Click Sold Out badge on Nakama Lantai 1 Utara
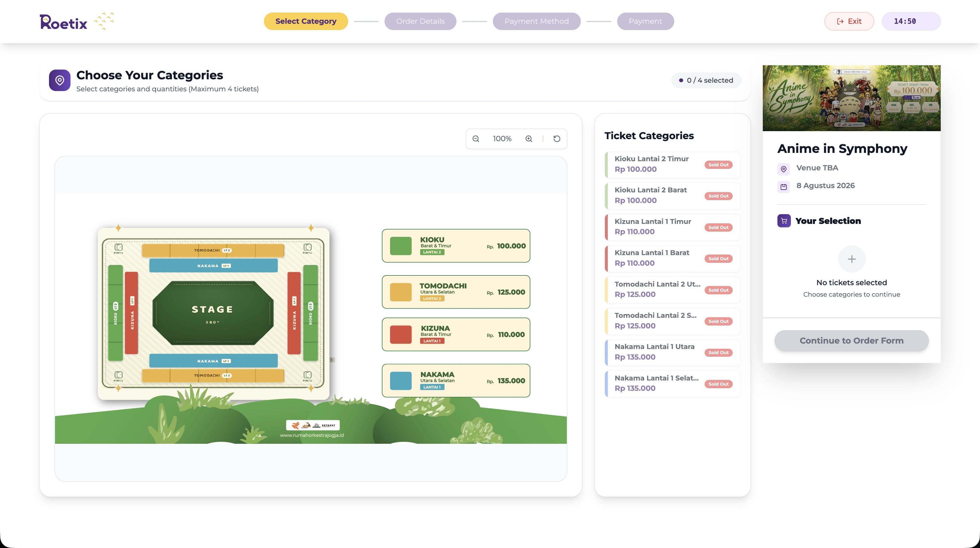The image size is (980, 548). [718, 353]
